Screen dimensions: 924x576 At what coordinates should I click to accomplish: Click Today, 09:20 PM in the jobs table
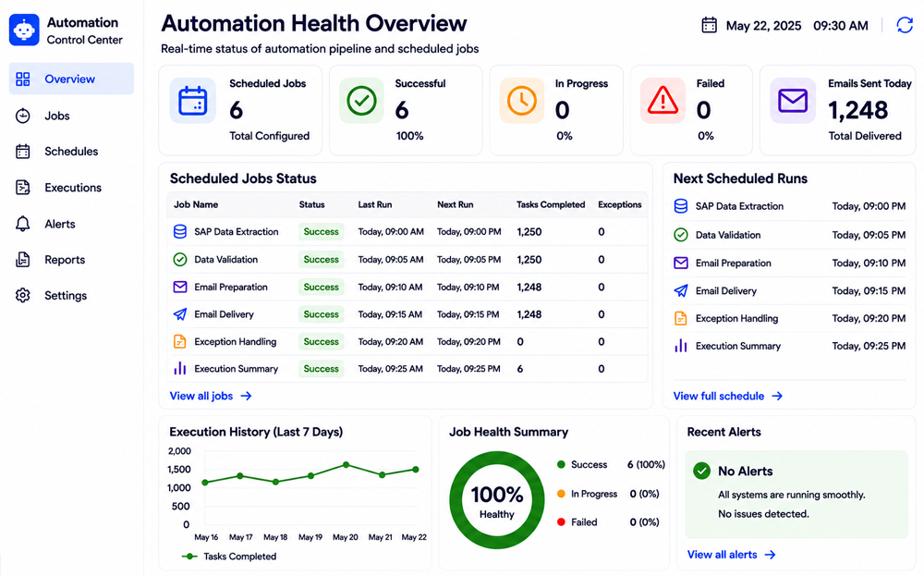click(x=468, y=341)
